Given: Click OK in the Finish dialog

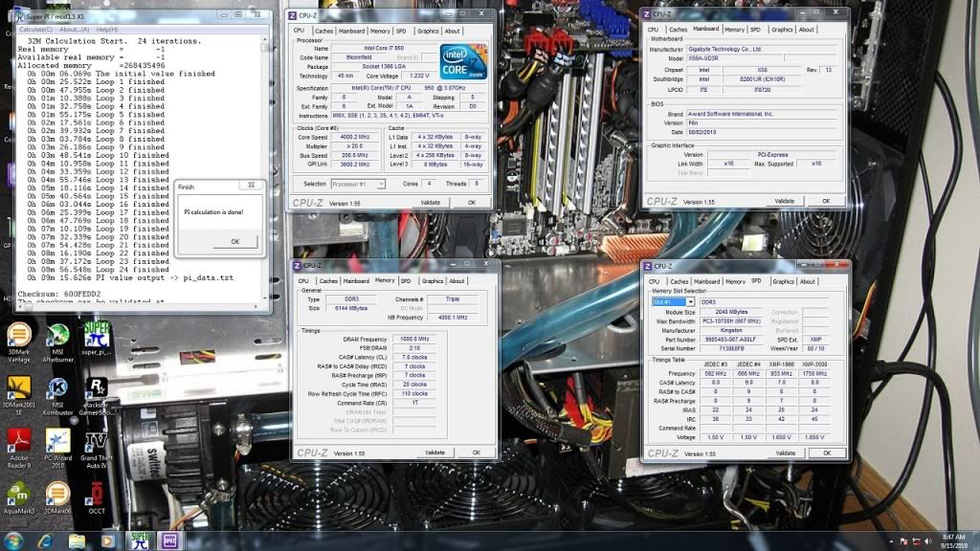Looking at the screenshot, I should pos(235,242).
